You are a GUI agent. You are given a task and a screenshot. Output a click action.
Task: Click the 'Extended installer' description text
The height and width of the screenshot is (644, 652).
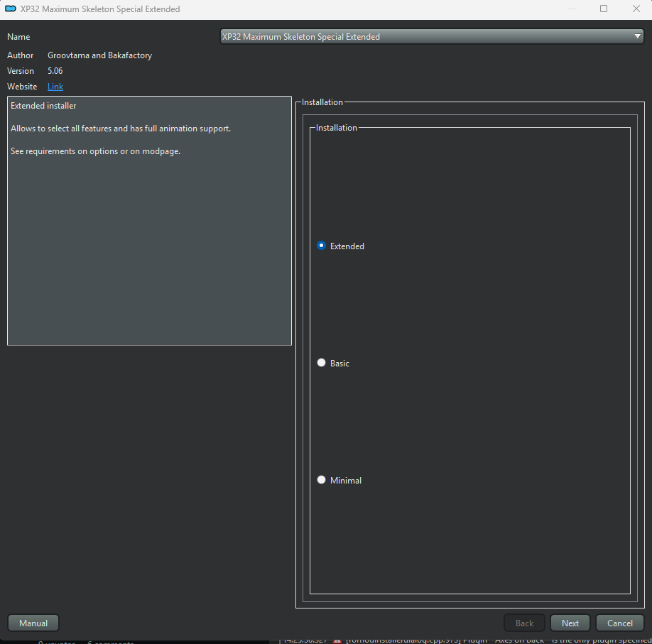pyautogui.click(x=43, y=106)
